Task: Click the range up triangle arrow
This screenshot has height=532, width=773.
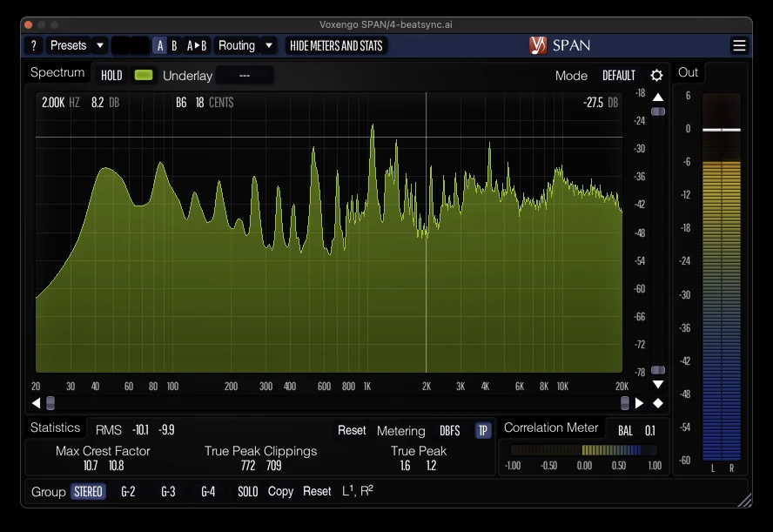Action: [658, 98]
